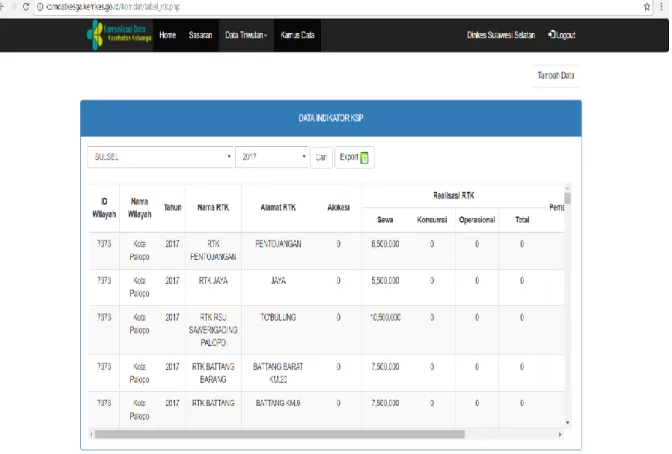The image size is (672, 454).
Task: Click the BATTANG BARAT KM.23 address cell
Action: click(x=278, y=373)
